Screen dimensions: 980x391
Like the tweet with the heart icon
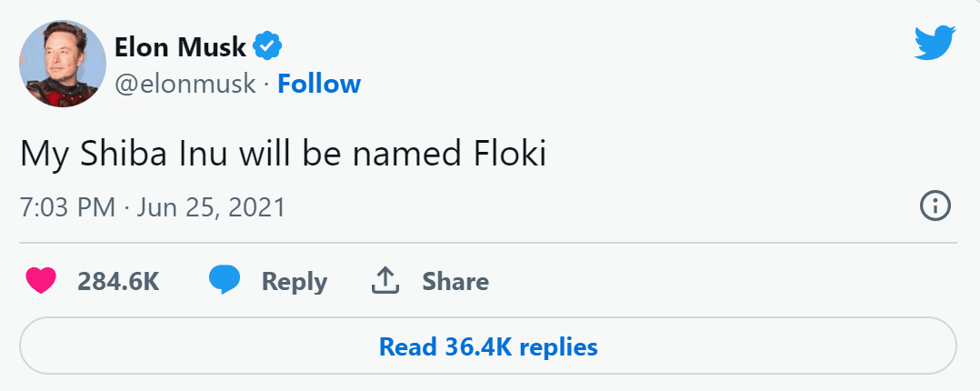pos(41,281)
